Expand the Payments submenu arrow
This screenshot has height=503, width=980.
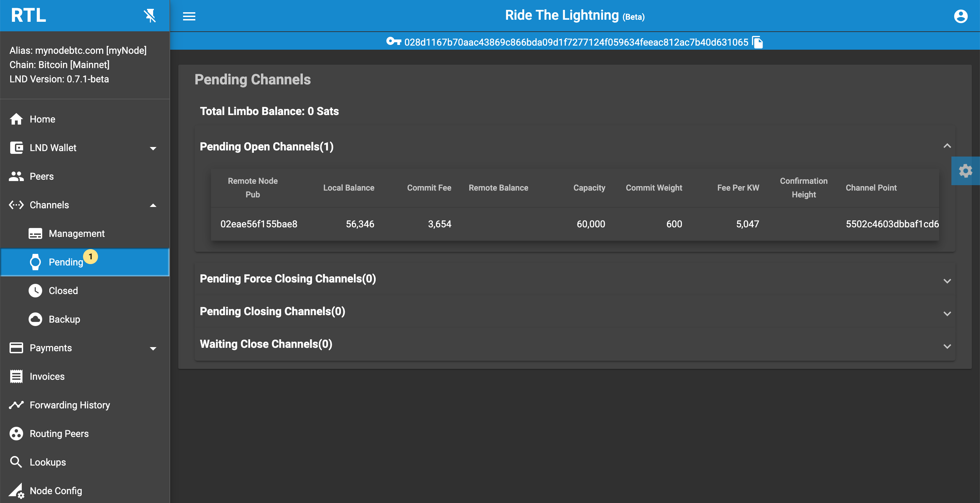tap(153, 348)
